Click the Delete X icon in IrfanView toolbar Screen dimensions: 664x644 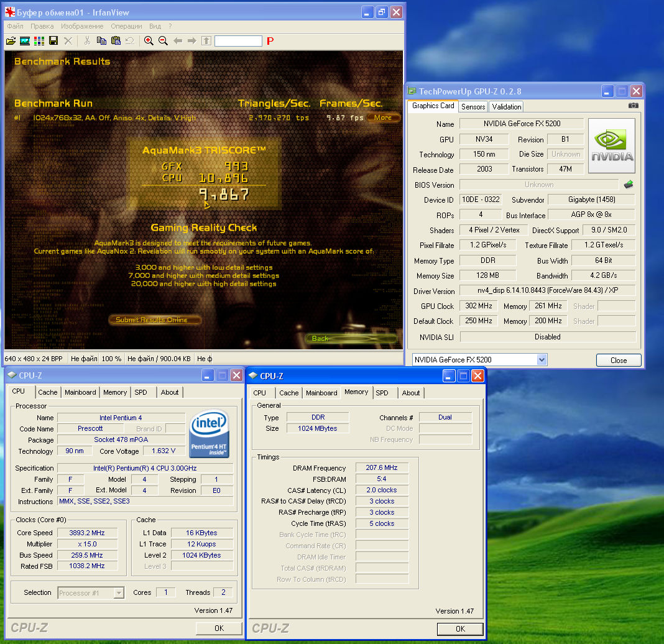(68, 40)
